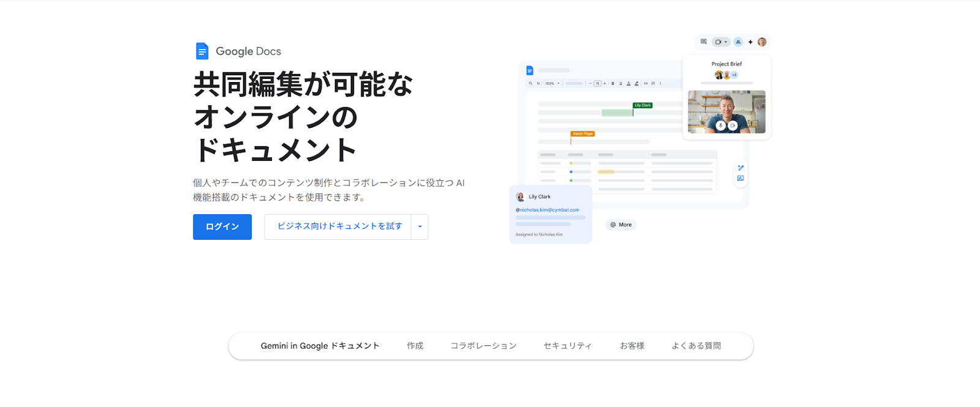Click the Google Docs logo icon

click(x=202, y=51)
